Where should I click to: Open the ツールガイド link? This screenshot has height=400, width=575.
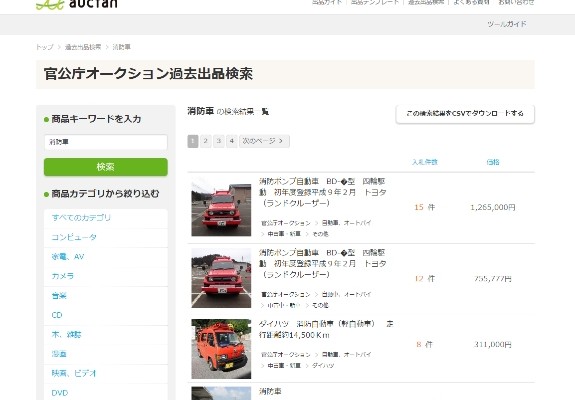(507, 24)
